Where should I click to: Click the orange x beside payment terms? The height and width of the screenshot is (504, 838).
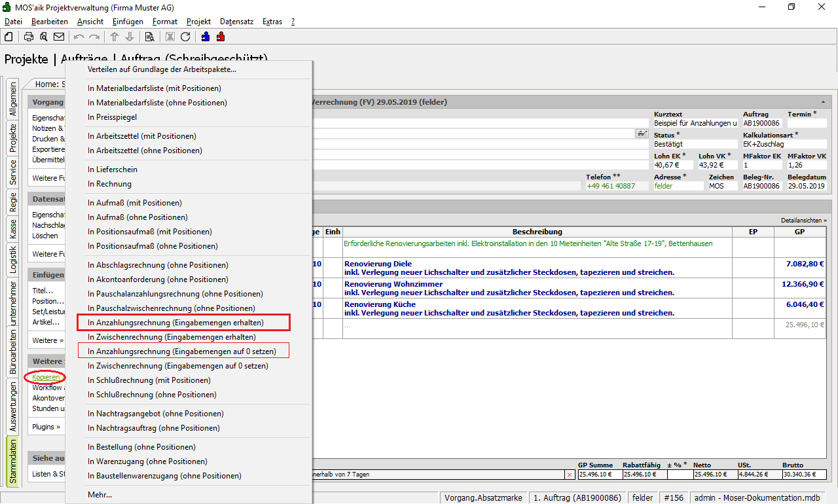(x=569, y=475)
